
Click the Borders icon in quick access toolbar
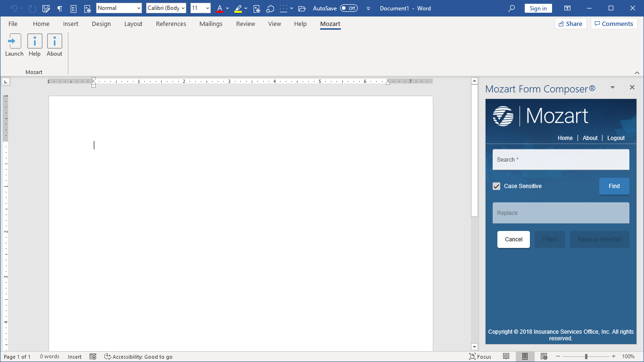click(x=283, y=8)
